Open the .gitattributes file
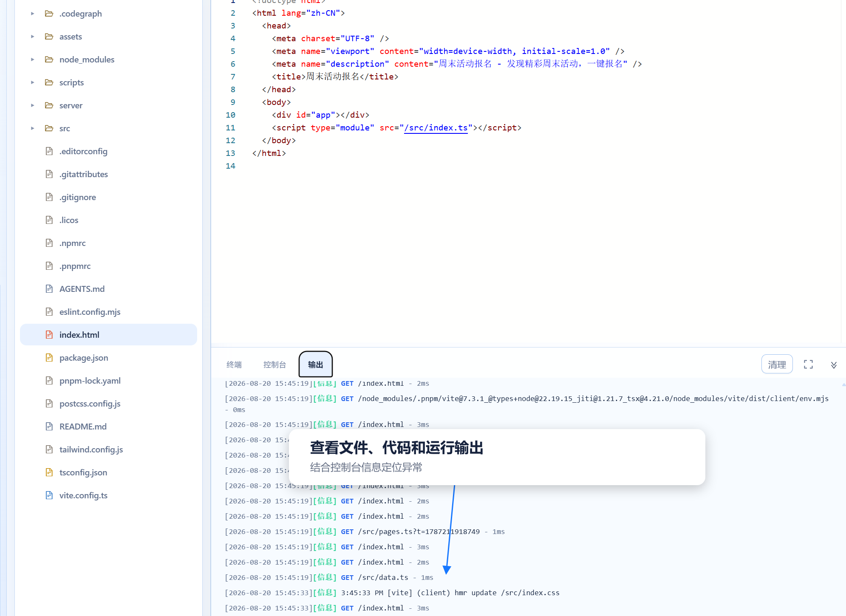This screenshot has height=616, width=846. pyautogui.click(x=84, y=174)
